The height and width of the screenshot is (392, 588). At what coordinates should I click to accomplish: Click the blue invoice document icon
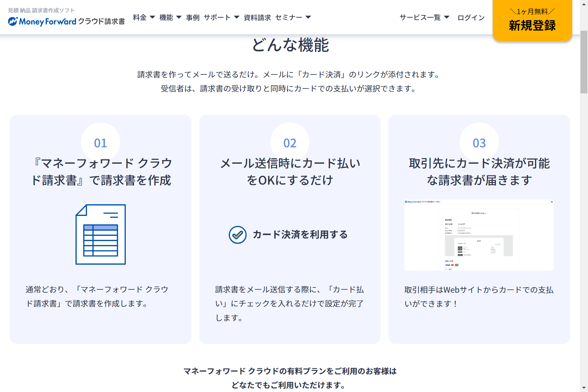101,234
